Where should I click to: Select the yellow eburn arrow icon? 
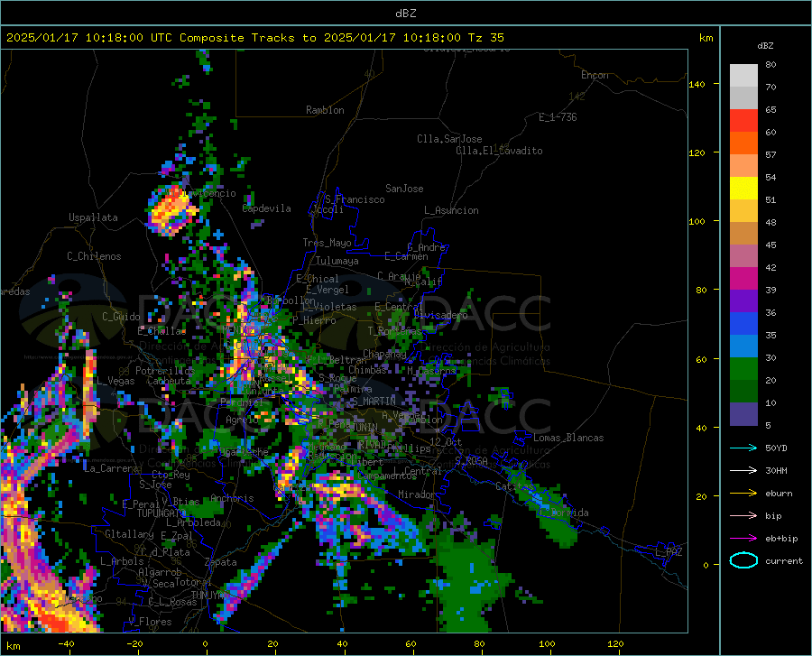tap(743, 493)
